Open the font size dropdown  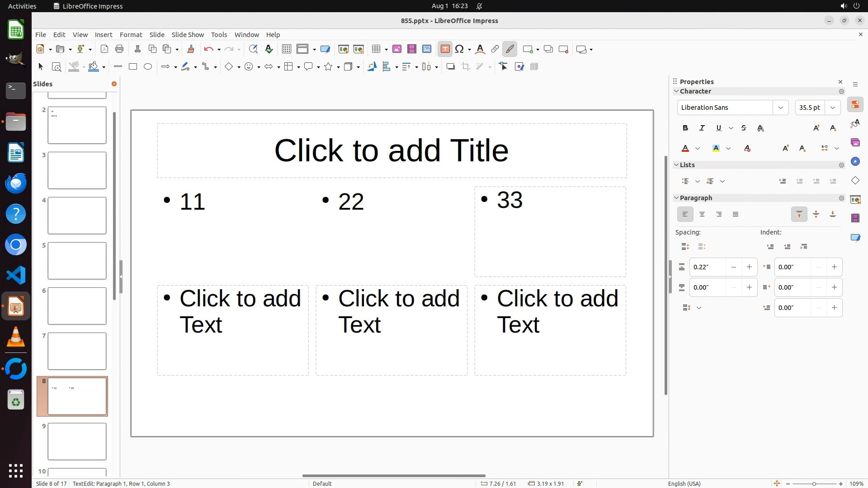[x=833, y=108]
